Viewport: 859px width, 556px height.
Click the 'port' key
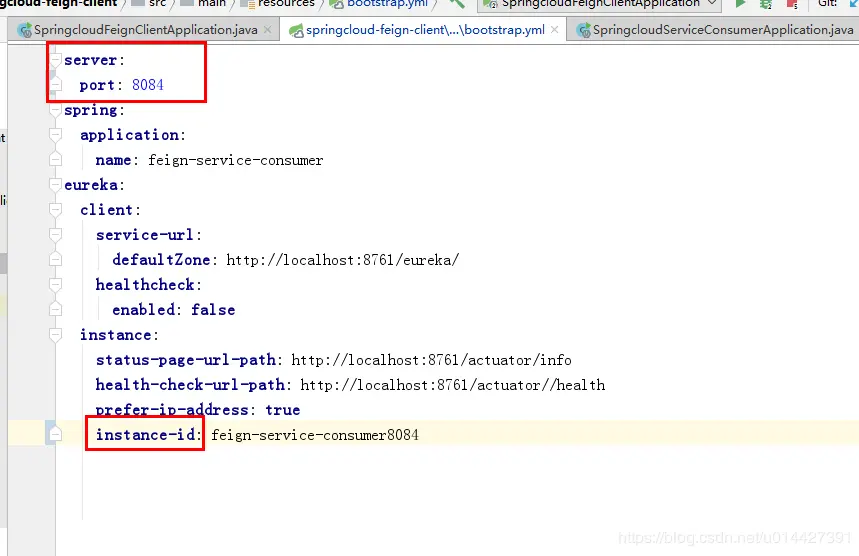tap(97, 85)
